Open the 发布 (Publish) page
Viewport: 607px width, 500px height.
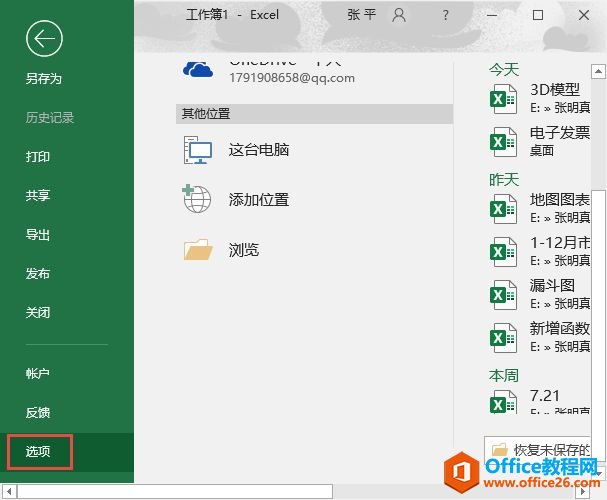point(38,274)
